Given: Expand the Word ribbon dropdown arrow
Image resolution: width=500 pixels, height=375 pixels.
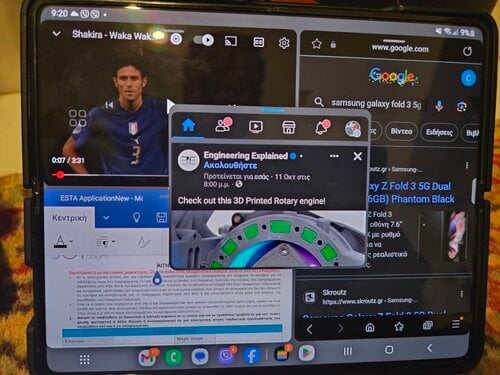Looking at the screenshot, I should pyautogui.click(x=106, y=218).
